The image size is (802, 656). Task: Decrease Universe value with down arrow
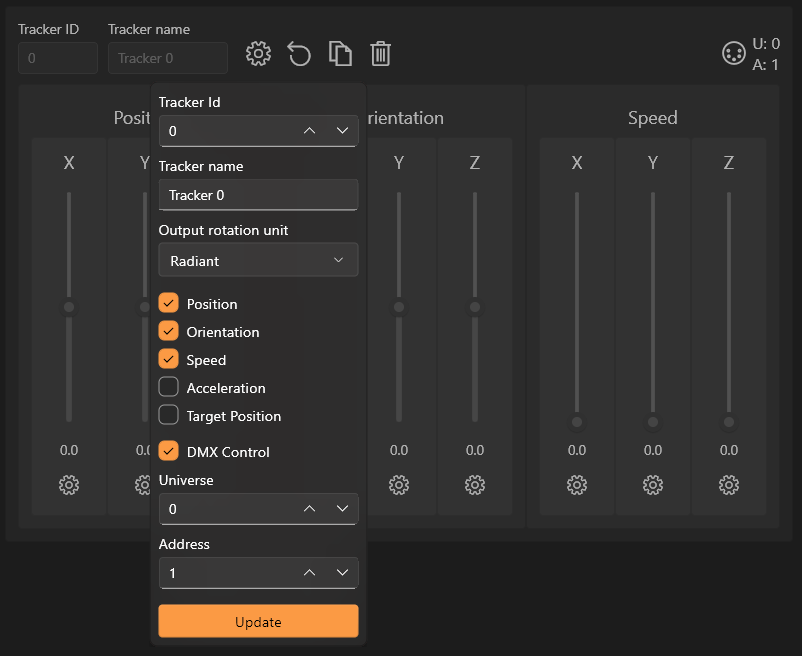[x=342, y=509]
